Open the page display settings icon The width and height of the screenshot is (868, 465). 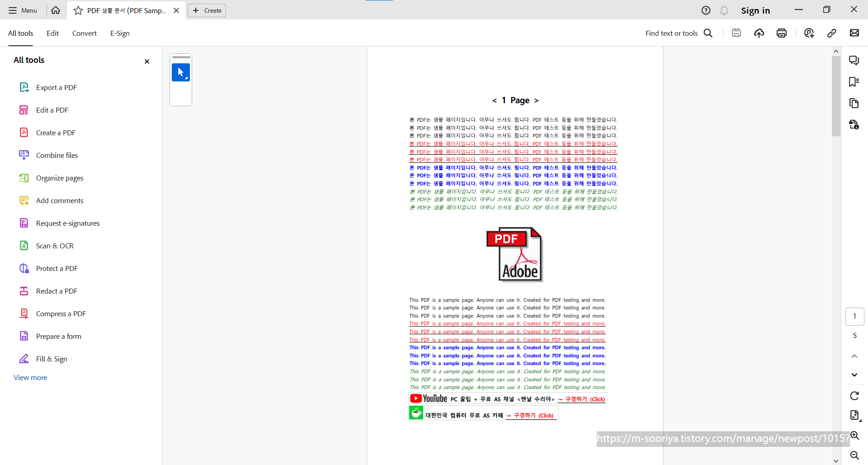pyautogui.click(x=855, y=415)
